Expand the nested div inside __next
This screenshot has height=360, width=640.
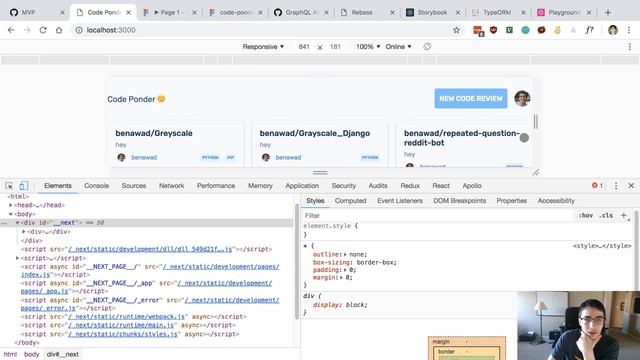[24, 231]
